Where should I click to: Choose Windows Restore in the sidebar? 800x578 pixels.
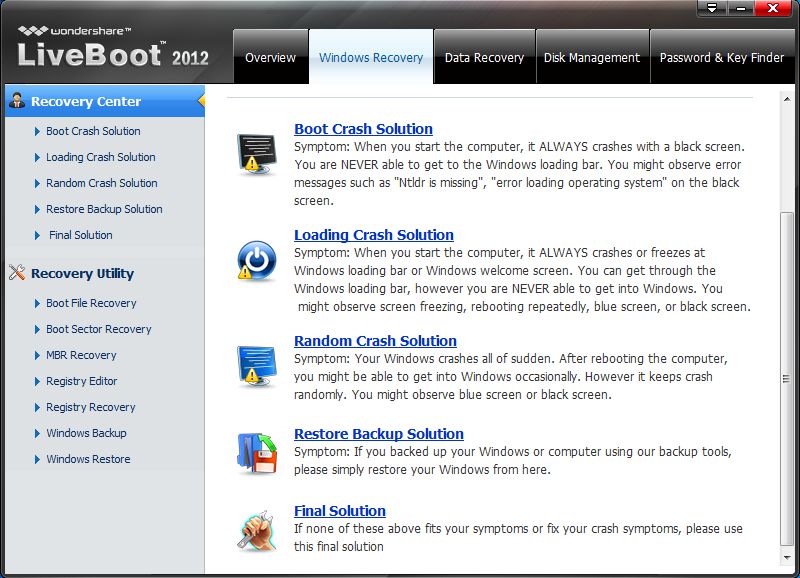[x=88, y=459]
